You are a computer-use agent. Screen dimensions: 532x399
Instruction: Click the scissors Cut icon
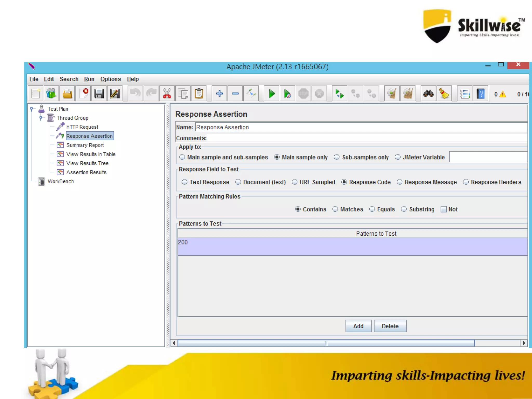pos(167,94)
